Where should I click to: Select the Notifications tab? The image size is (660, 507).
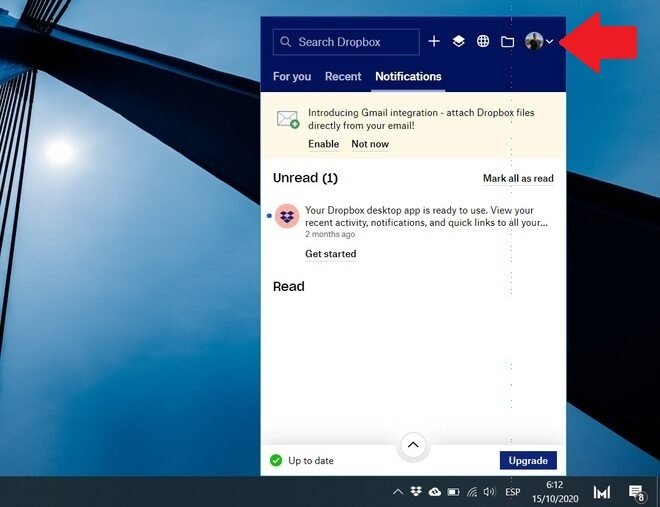(408, 77)
